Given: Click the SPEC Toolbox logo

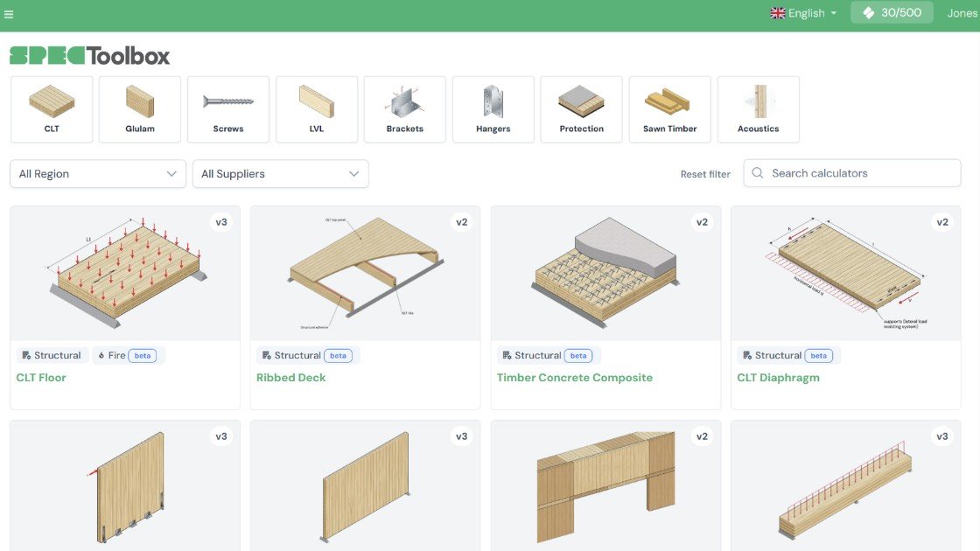Looking at the screenshot, I should [90, 56].
